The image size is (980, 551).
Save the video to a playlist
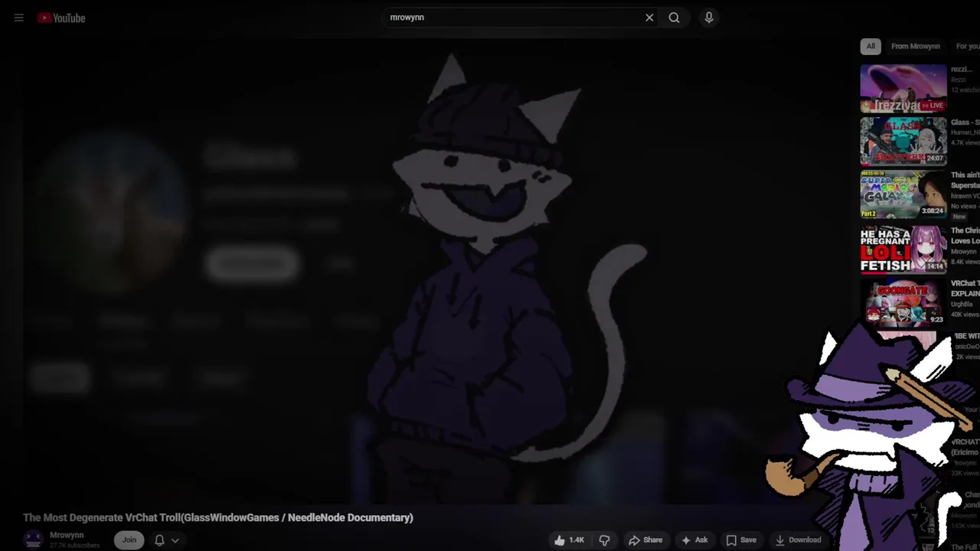coord(741,540)
